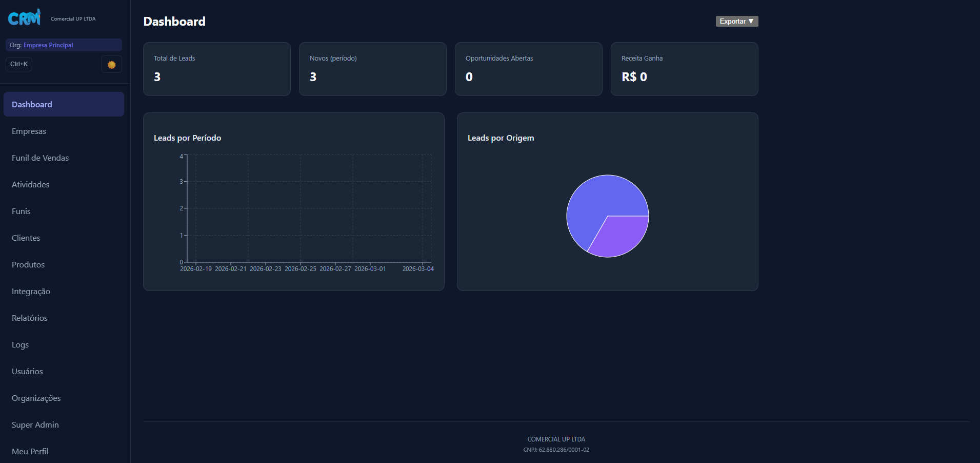Open Relatórios from the sidebar
Screen dimensions: 980x463
30,318
